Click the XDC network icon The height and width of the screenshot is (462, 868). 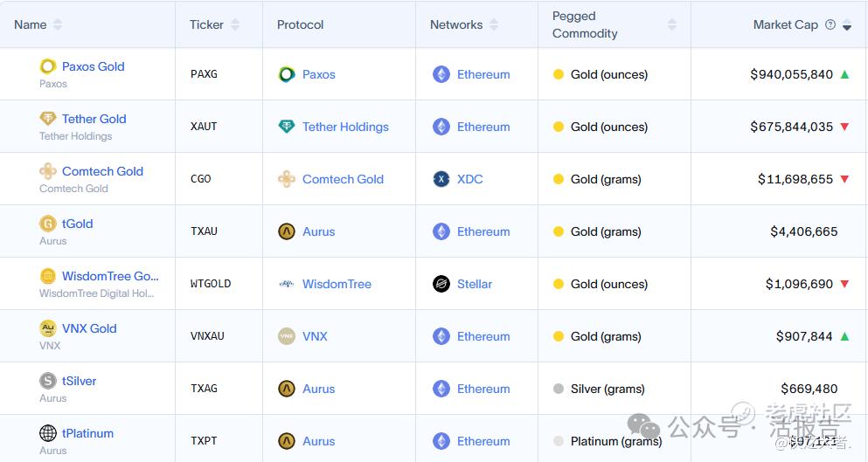[x=441, y=179]
